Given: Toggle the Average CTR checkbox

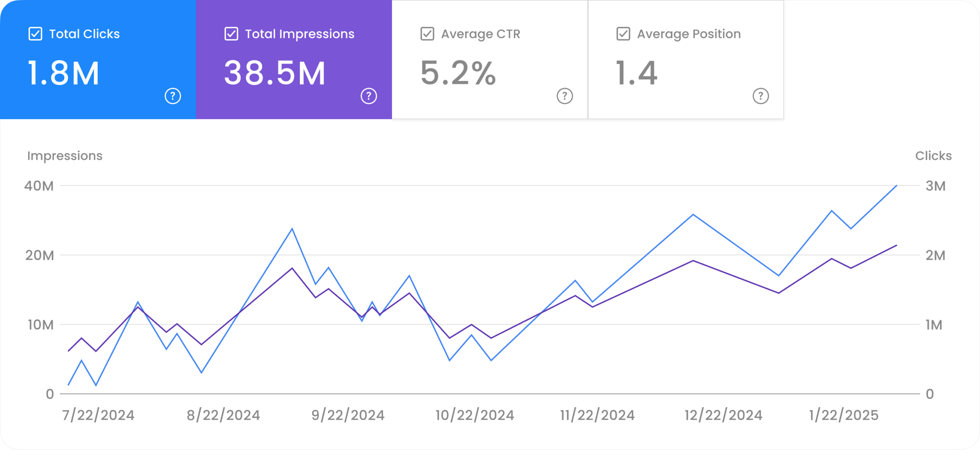Looking at the screenshot, I should (x=427, y=34).
